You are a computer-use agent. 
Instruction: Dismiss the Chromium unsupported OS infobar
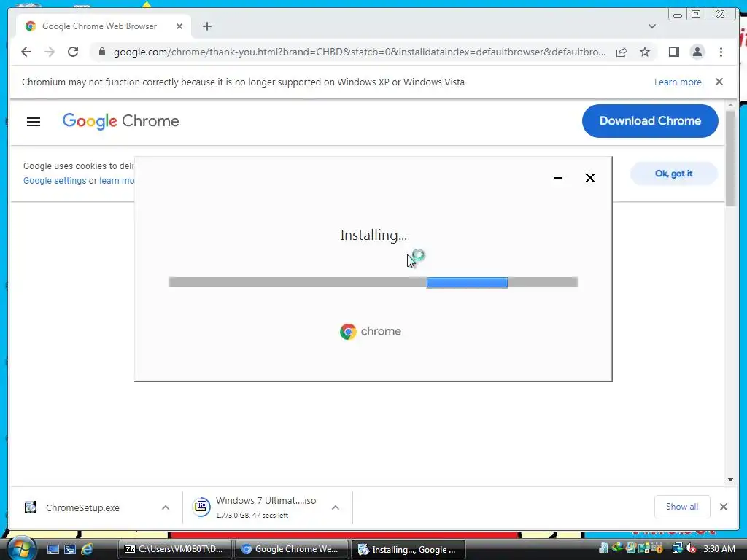point(719,82)
